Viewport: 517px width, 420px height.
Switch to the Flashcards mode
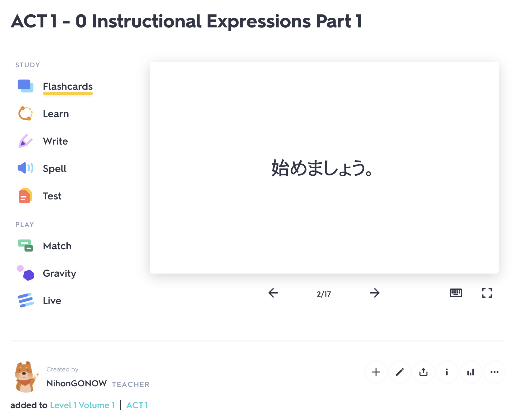pyautogui.click(x=67, y=87)
